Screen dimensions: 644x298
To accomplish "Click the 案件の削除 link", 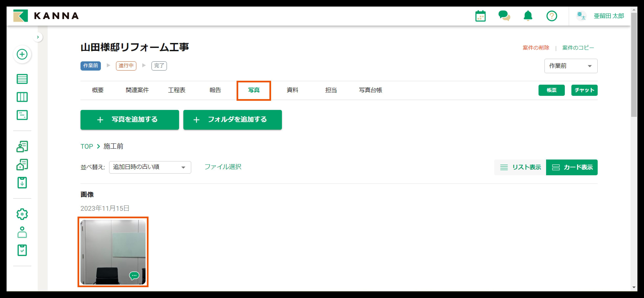I will pos(536,48).
